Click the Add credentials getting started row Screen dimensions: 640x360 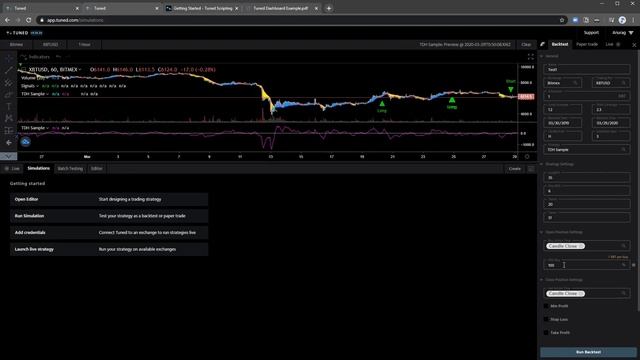(x=109, y=233)
